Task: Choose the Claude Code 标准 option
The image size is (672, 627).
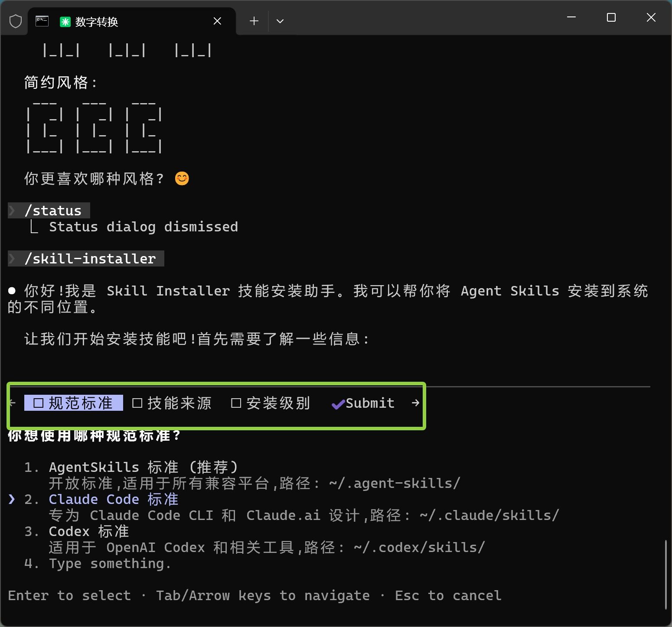Action: point(113,499)
